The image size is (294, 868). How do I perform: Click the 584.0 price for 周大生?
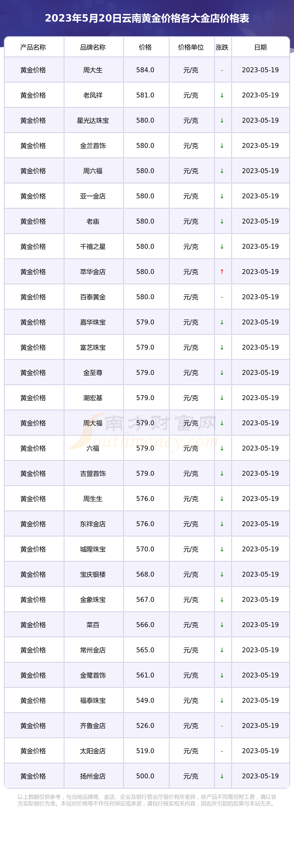click(x=145, y=70)
